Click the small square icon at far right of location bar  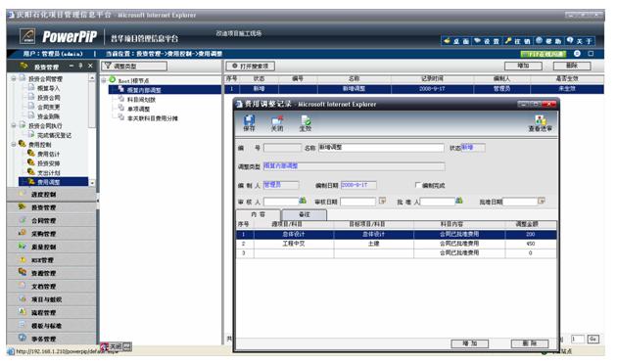591,54
